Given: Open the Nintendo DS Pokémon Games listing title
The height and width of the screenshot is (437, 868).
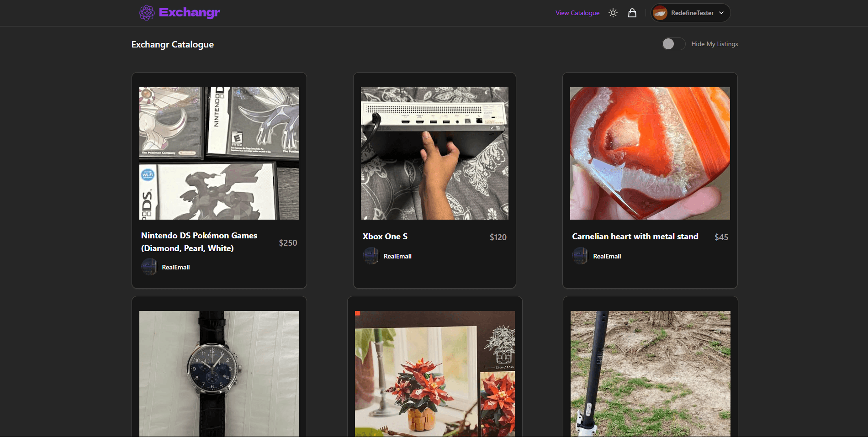Looking at the screenshot, I should (199, 242).
